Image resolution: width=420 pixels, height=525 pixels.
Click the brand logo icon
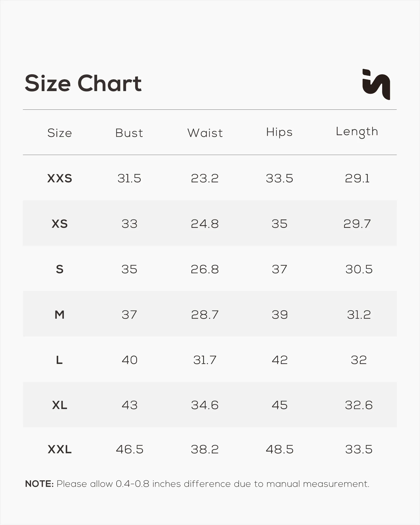[x=376, y=84]
